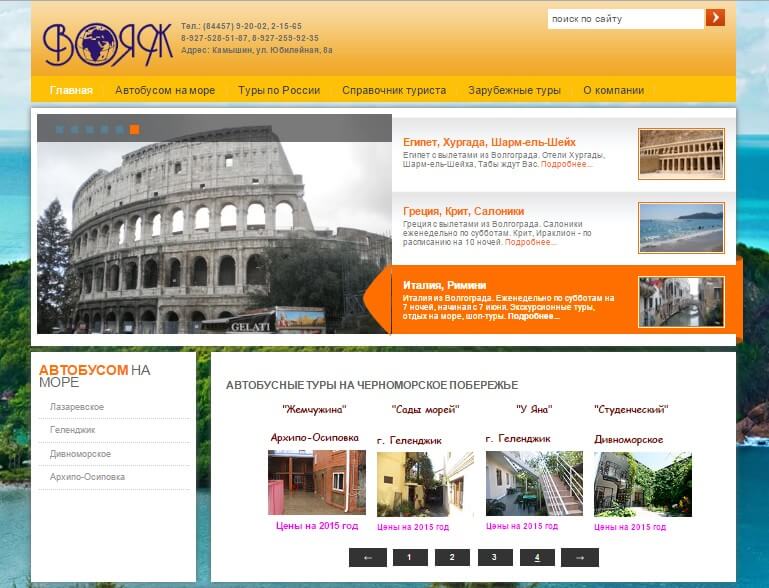Go to next page with right arrow

tap(579, 558)
